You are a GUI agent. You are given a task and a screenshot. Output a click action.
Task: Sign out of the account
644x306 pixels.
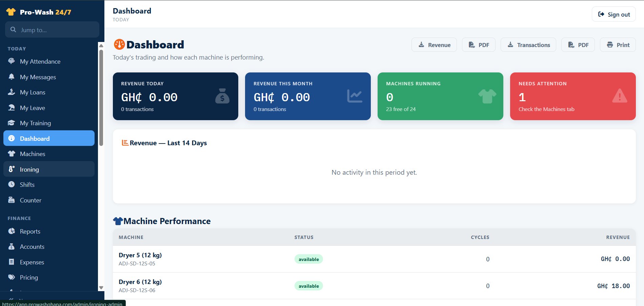pyautogui.click(x=614, y=14)
